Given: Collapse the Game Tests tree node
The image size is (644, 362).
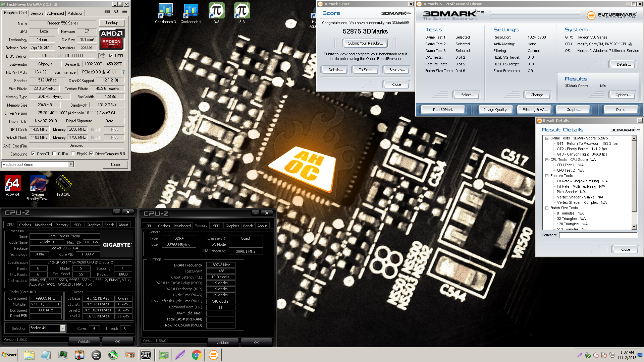Looking at the screenshot, I should point(547,138).
